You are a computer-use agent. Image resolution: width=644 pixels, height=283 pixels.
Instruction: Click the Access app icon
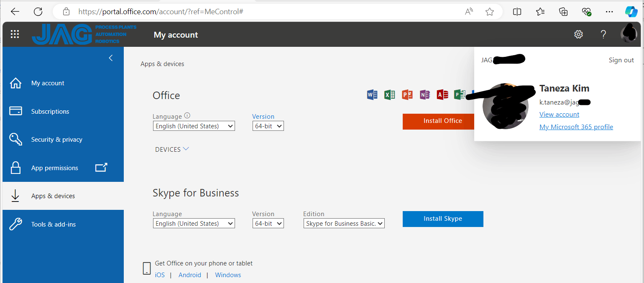point(442,95)
